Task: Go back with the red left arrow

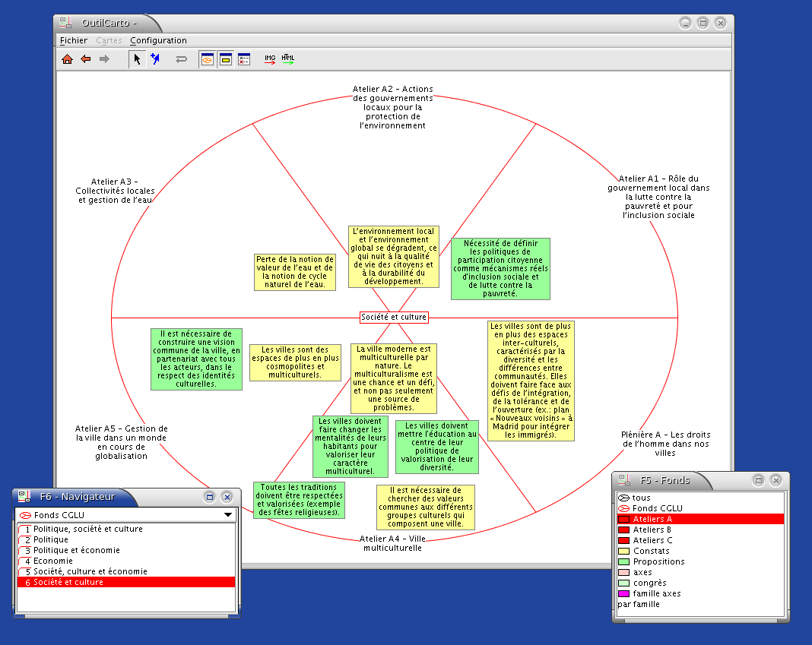Action: (86, 59)
